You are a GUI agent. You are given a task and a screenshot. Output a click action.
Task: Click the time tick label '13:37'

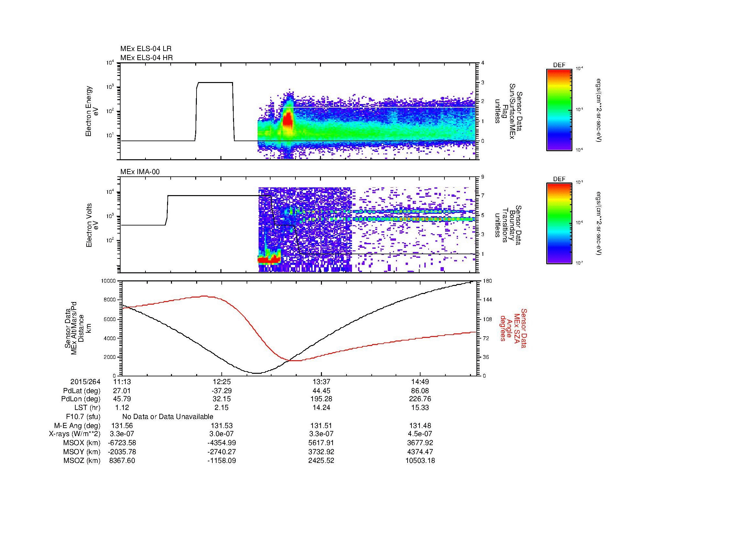321,382
